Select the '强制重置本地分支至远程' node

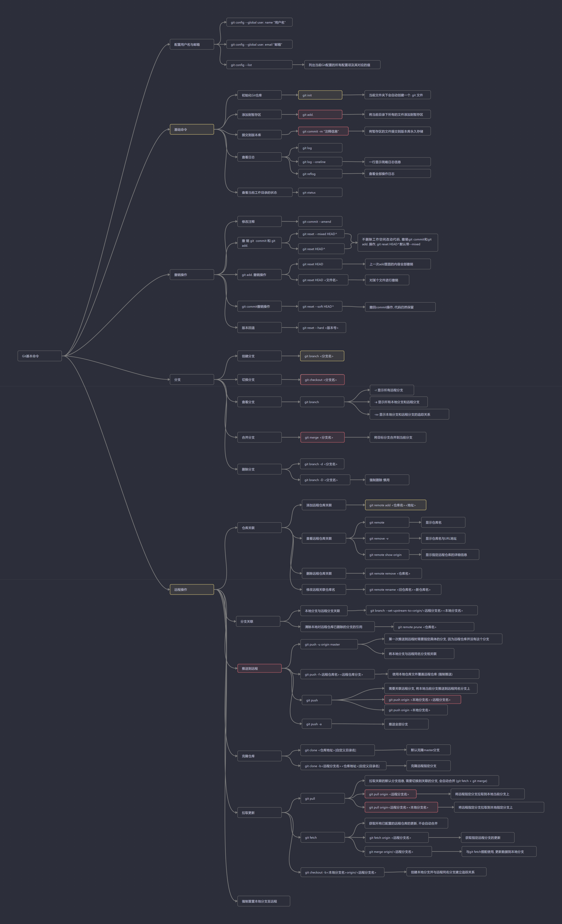(264, 901)
